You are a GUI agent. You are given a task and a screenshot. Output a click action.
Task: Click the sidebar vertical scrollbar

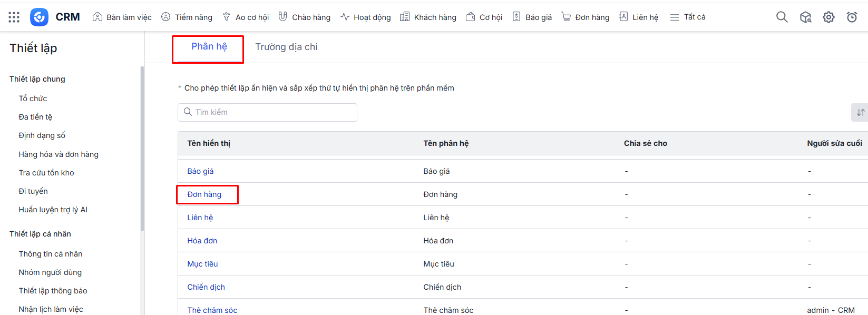click(142, 149)
